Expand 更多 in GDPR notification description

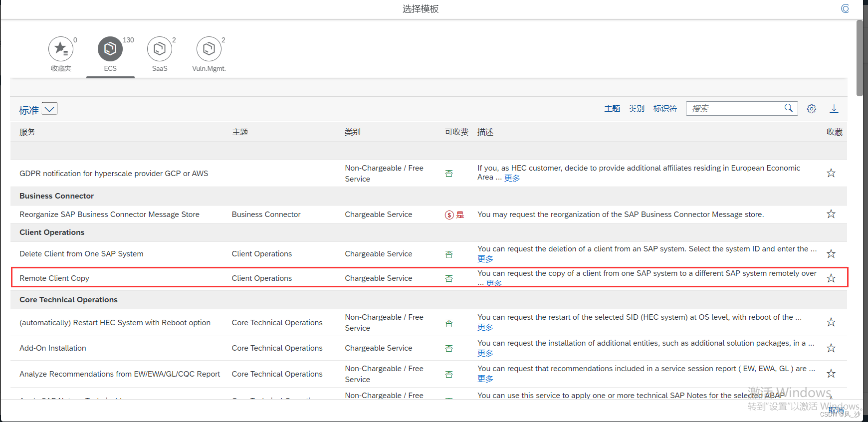pos(512,178)
